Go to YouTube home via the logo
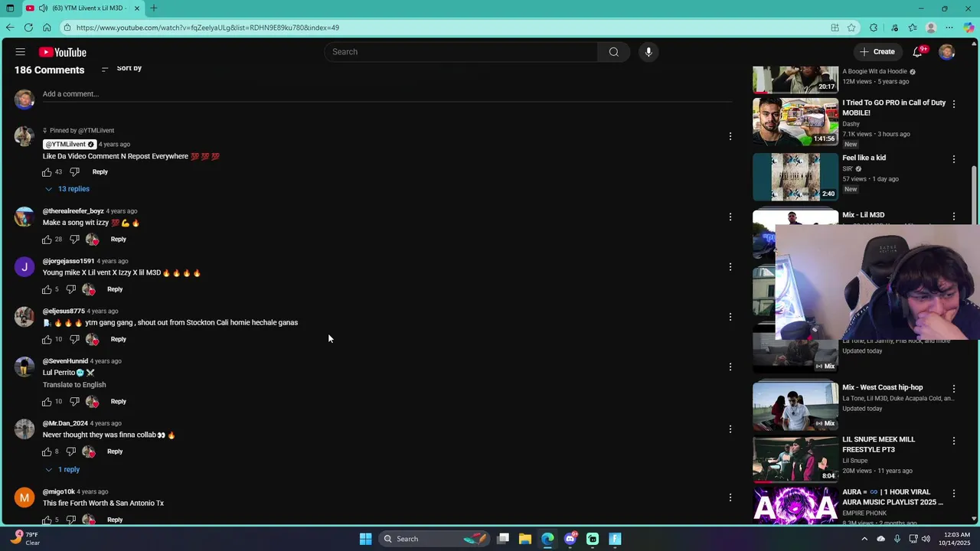Screen dimensions: 980x551 (63, 52)
